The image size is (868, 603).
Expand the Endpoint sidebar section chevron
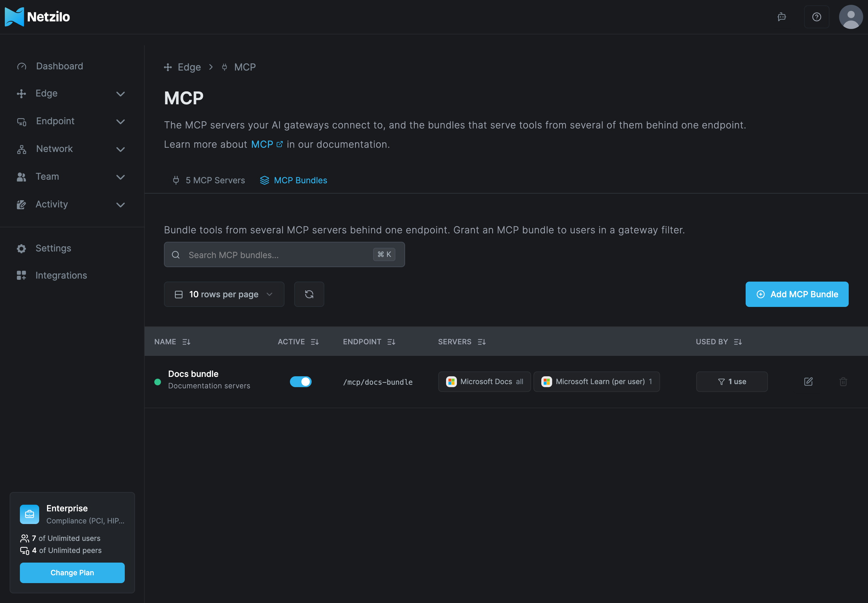pos(121,122)
